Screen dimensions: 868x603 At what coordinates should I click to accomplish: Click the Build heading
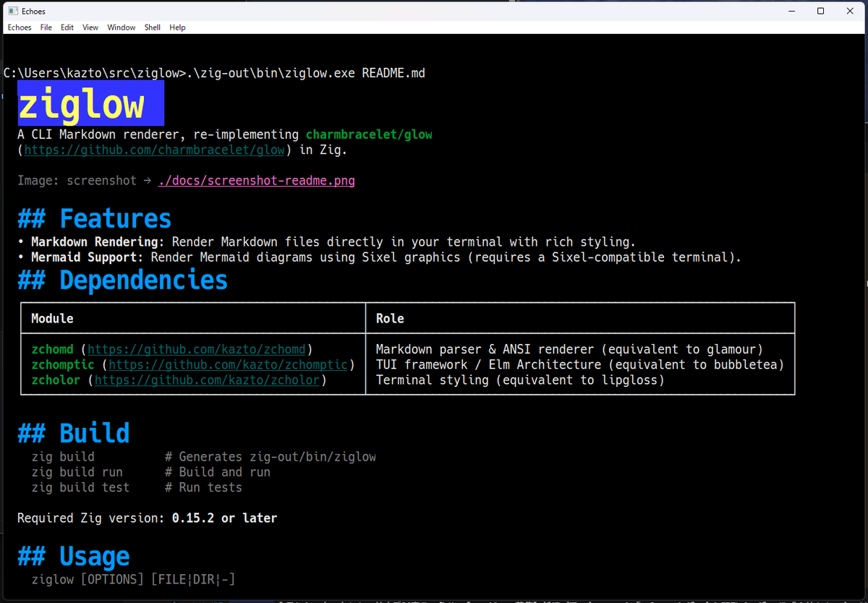(x=74, y=433)
